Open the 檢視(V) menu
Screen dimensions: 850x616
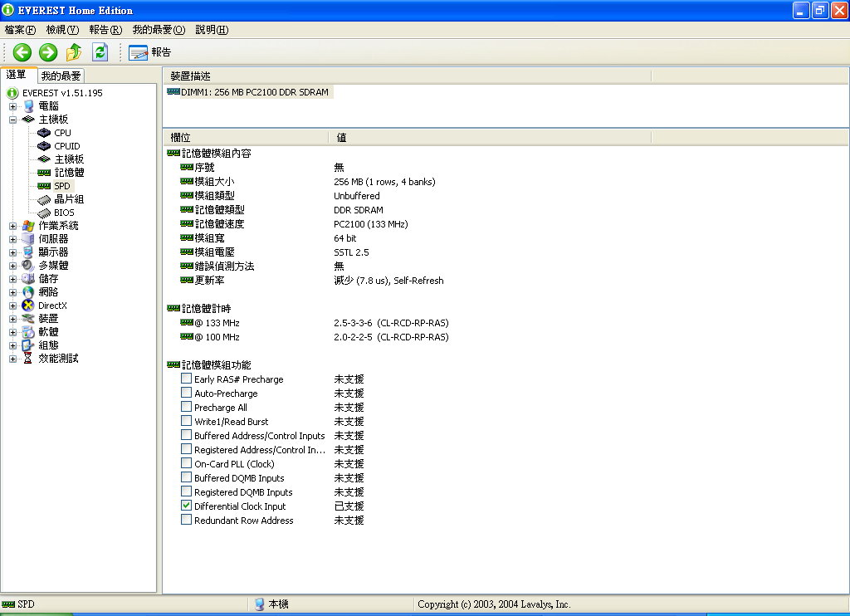[x=62, y=30]
